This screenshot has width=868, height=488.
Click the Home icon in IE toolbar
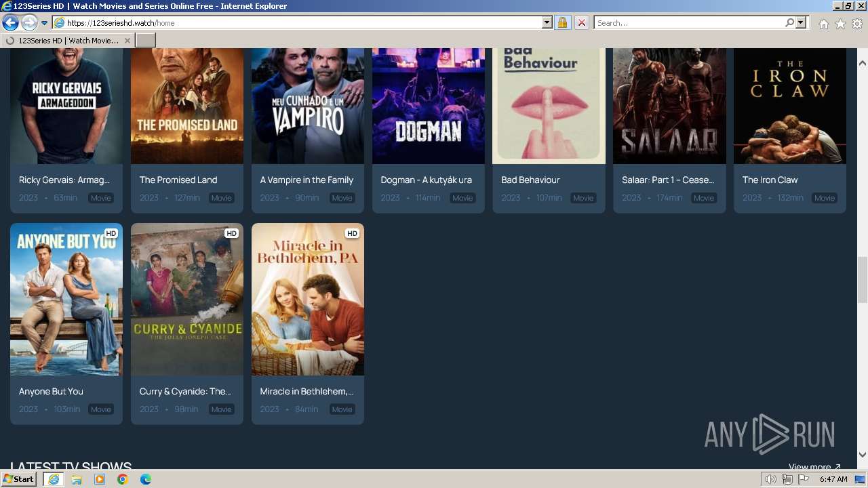point(823,24)
